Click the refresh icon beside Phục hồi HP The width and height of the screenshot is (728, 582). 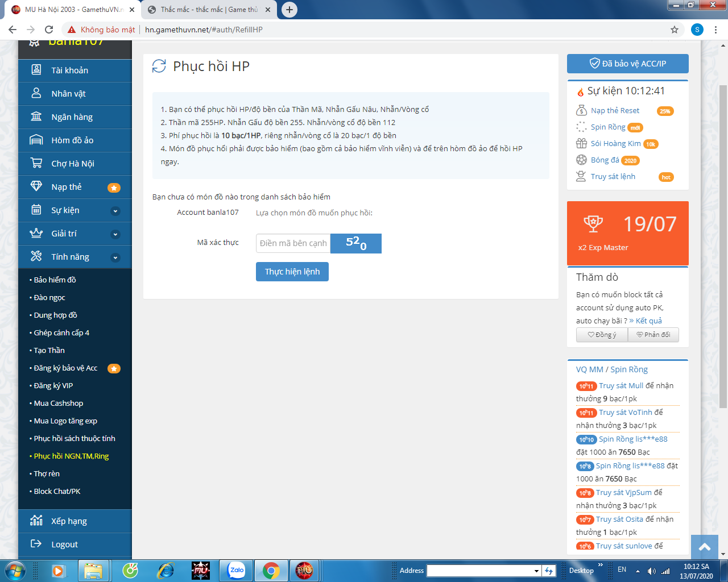pyautogui.click(x=159, y=66)
